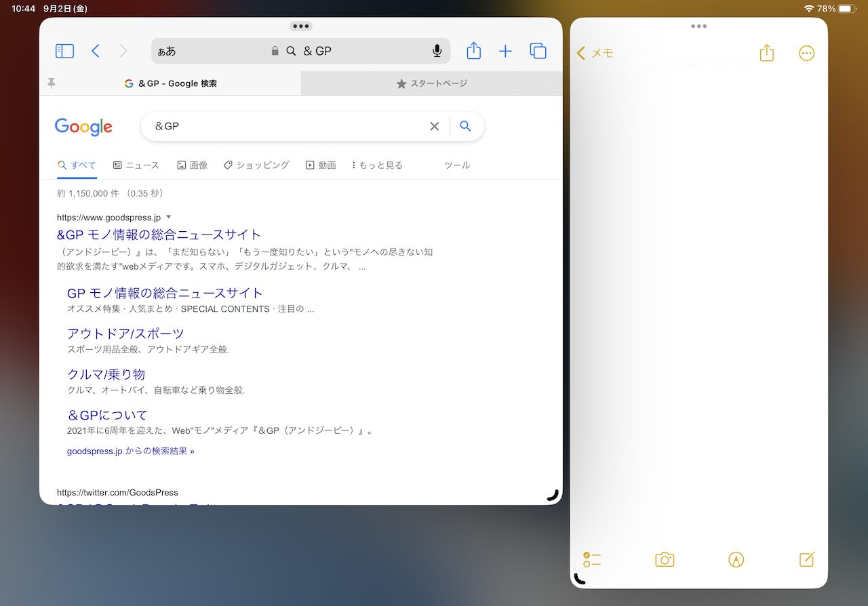Go forward in Safari

pos(123,51)
